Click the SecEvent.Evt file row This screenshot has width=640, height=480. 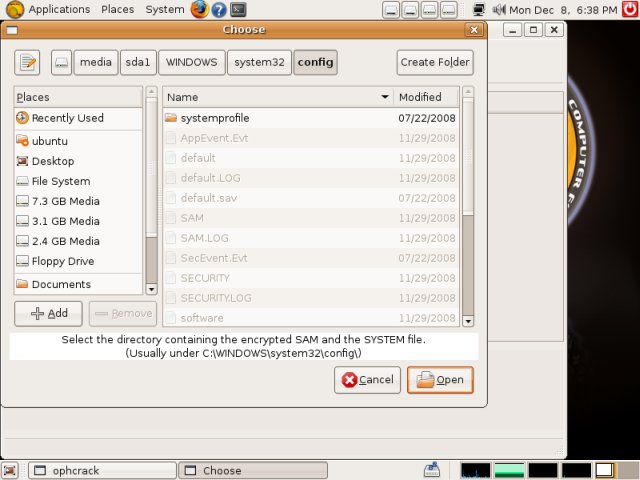311,258
